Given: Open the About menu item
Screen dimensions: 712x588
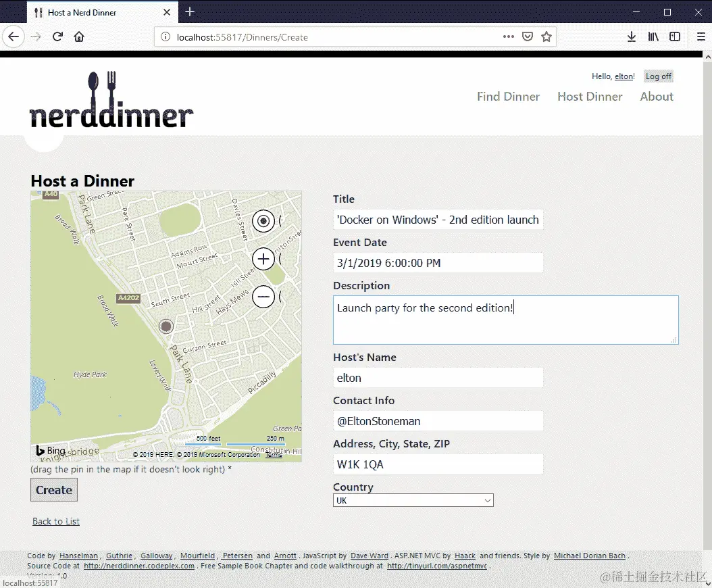Looking at the screenshot, I should [x=657, y=97].
